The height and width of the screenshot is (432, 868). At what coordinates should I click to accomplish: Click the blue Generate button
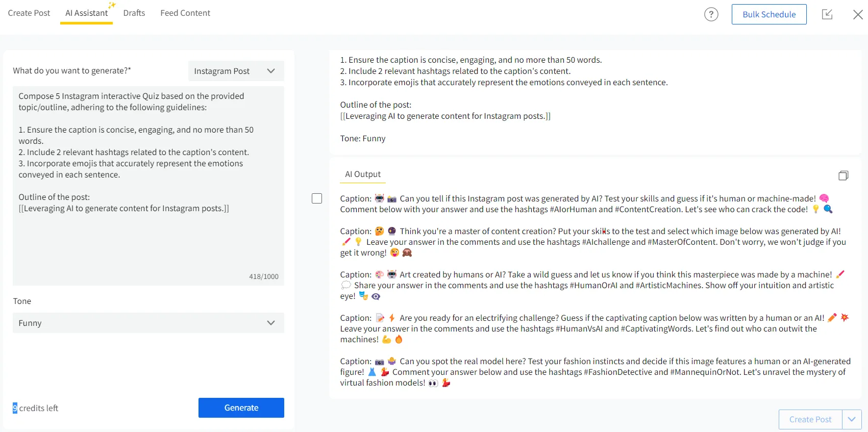click(x=241, y=408)
